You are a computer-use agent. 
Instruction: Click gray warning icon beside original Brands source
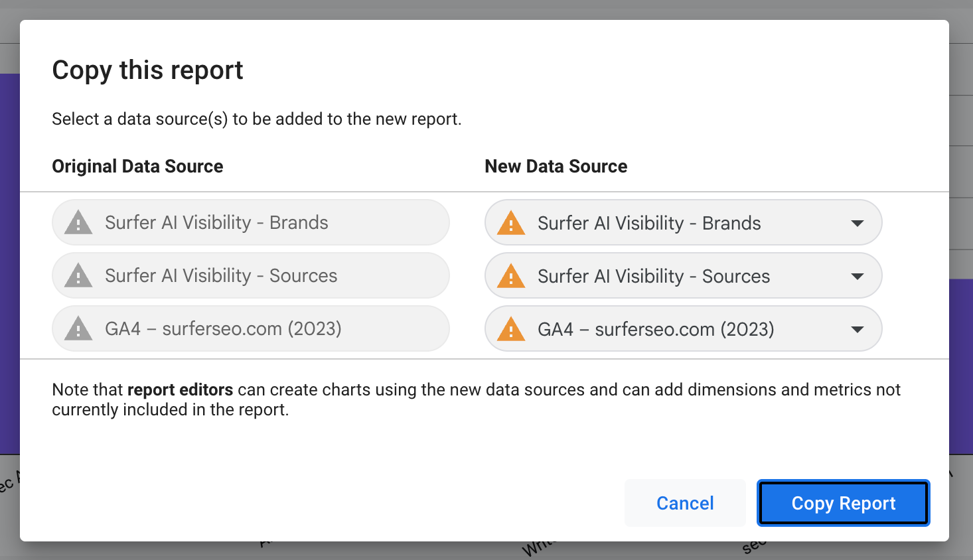point(78,223)
